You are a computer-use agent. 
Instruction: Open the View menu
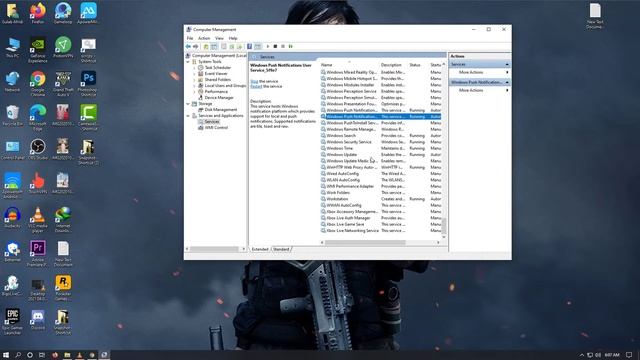(x=219, y=38)
